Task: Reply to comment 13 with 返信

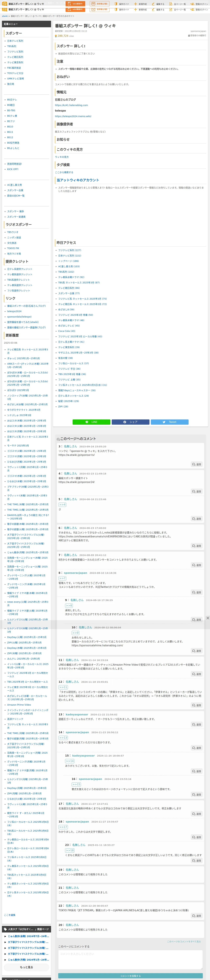Action: (197, 725)
